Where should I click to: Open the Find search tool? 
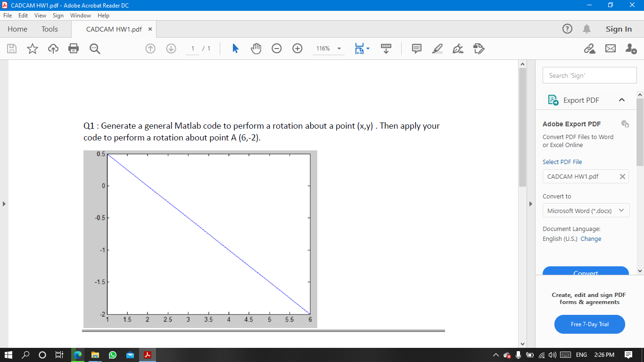coord(94,49)
